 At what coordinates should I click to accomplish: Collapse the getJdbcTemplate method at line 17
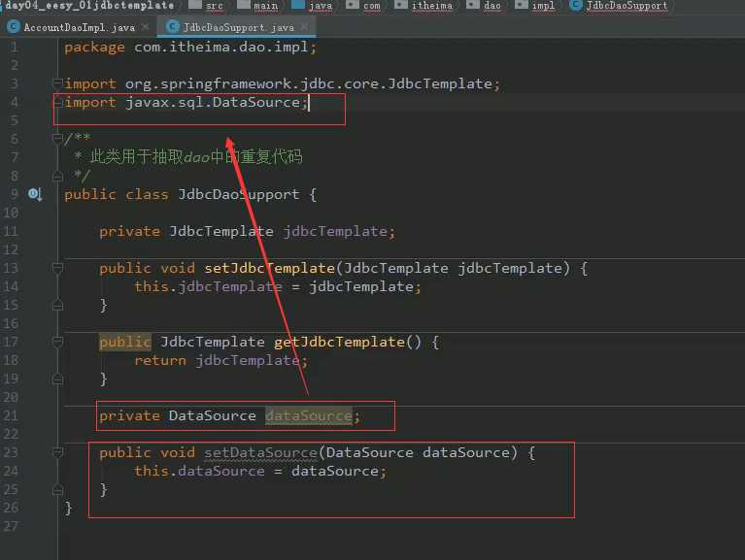(x=57, y=342)
